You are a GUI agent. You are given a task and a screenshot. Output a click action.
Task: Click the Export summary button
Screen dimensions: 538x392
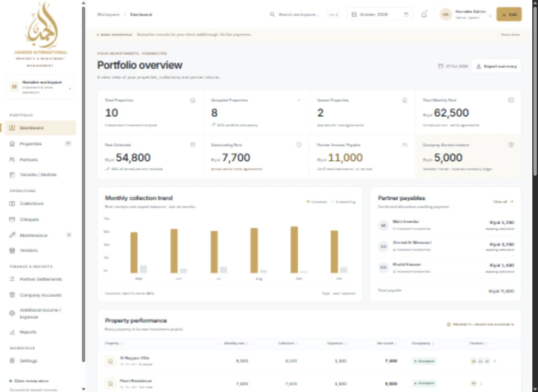[496, 66]
